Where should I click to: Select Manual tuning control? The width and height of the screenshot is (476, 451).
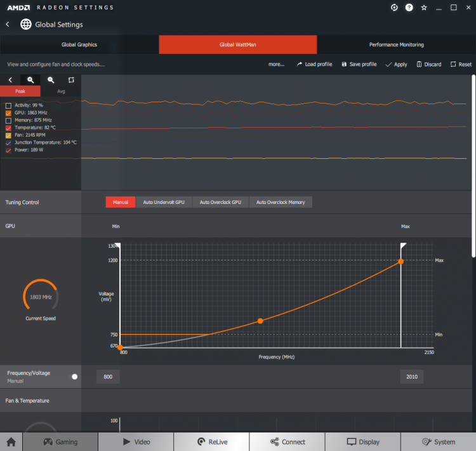tap(121, 202)
